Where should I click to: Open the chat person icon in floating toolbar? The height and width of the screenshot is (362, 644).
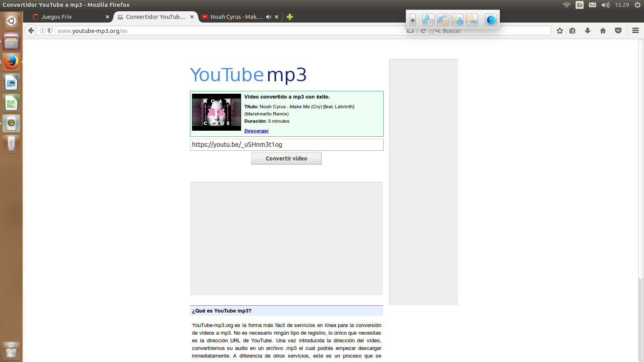pyautogui.click(x=457, y=20)
